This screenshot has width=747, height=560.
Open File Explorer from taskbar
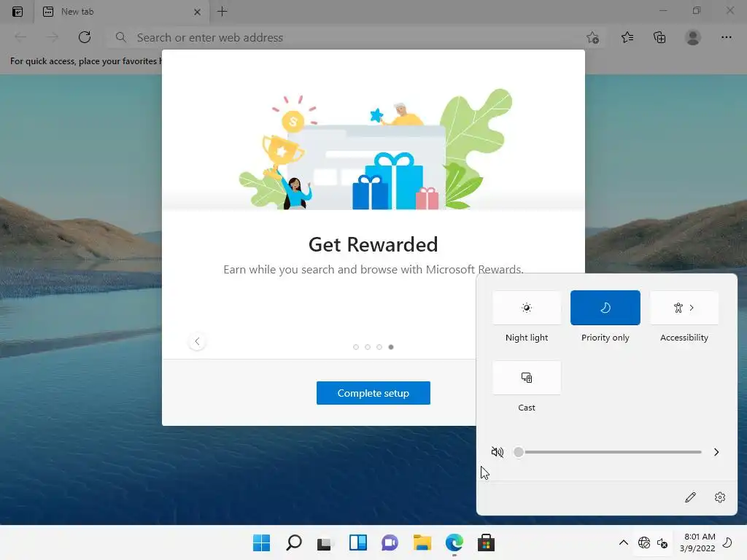[x=422, y=542]
